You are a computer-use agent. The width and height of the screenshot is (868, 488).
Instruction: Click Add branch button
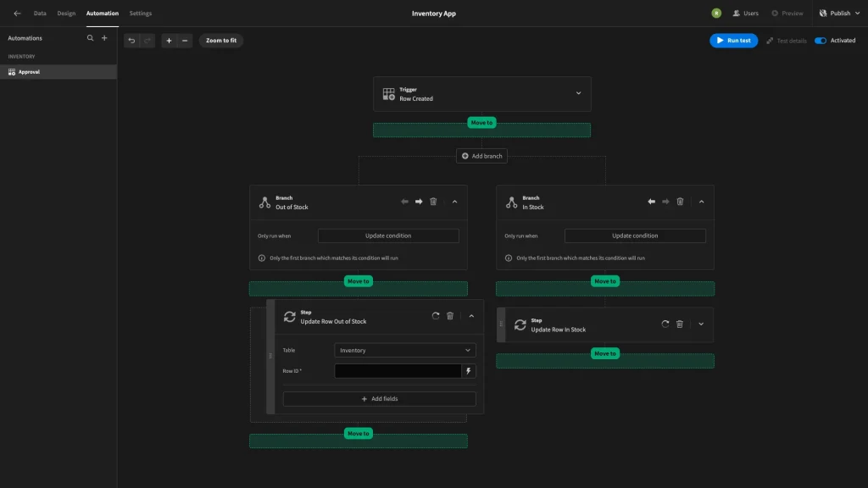pos(481,156)
